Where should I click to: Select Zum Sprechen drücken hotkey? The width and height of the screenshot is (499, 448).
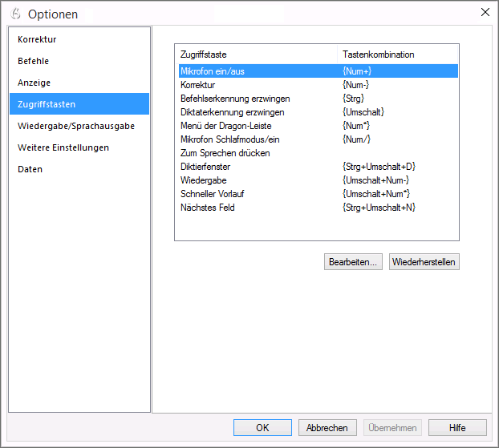tap(318, 153)
